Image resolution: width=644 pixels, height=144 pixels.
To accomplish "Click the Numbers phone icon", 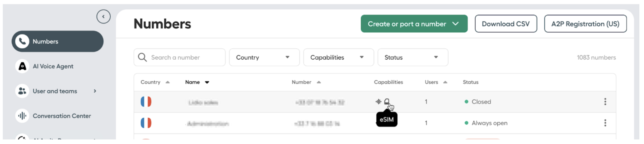I will [x=22, y=41].
